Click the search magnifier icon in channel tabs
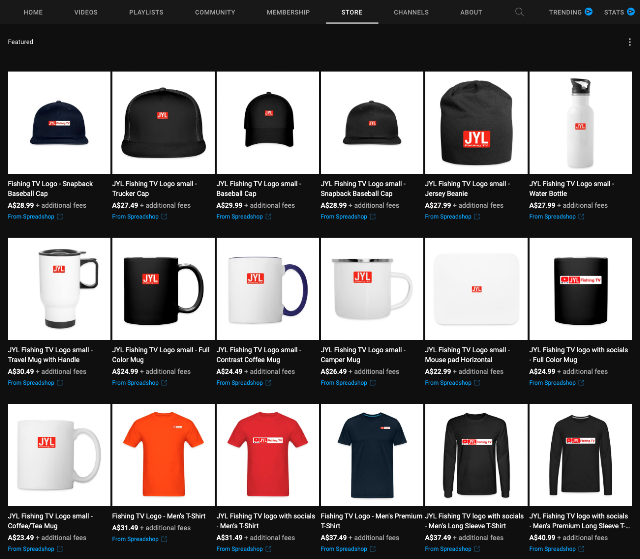 519,12
